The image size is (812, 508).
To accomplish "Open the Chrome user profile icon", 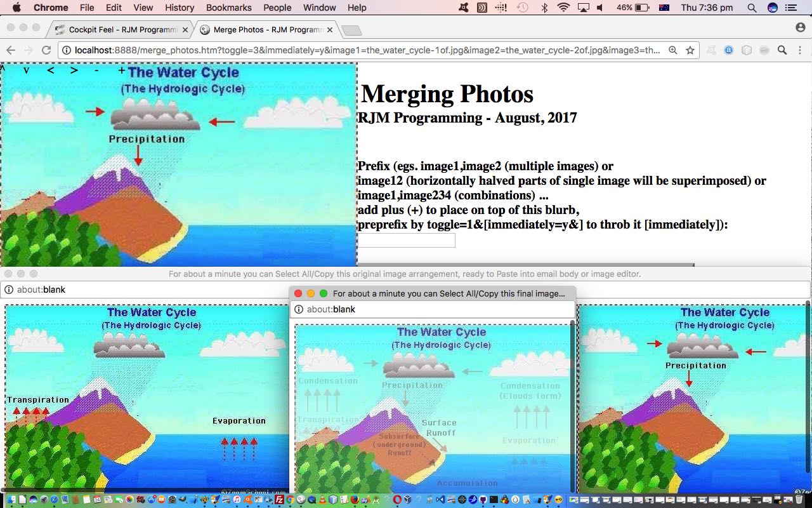I will [800, 27].
